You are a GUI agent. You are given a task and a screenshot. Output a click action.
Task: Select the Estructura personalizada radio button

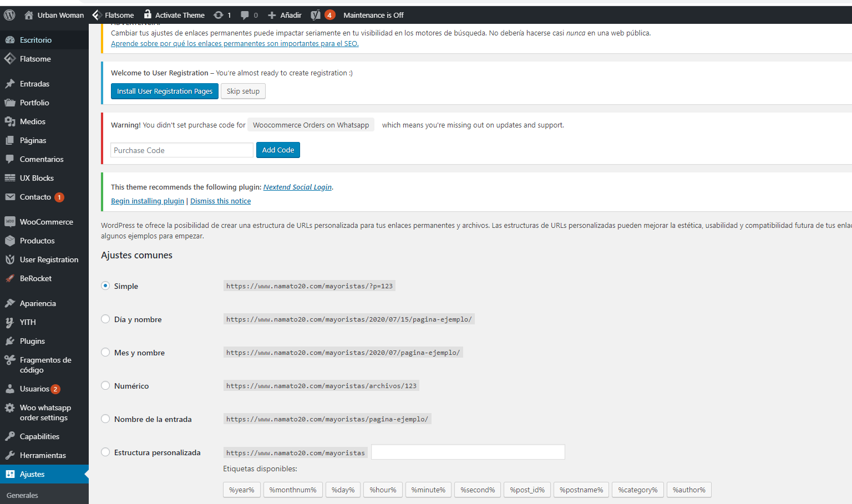105,452
